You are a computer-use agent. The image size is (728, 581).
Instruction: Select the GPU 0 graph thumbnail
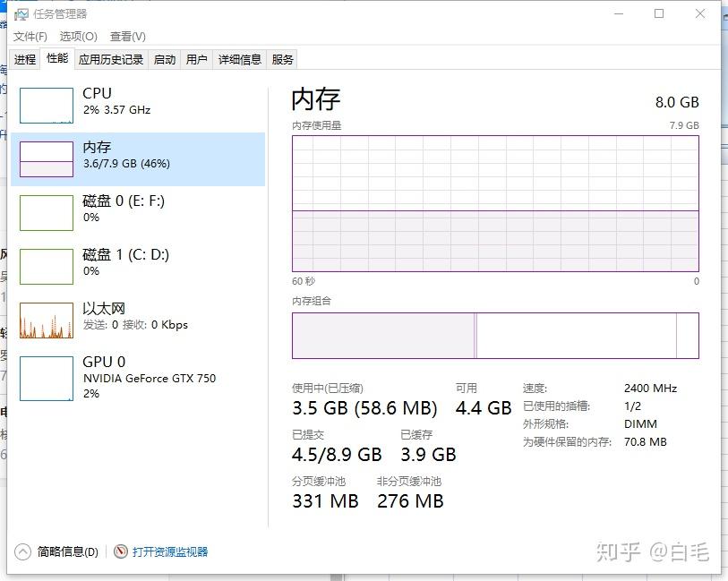click(47, 378)
